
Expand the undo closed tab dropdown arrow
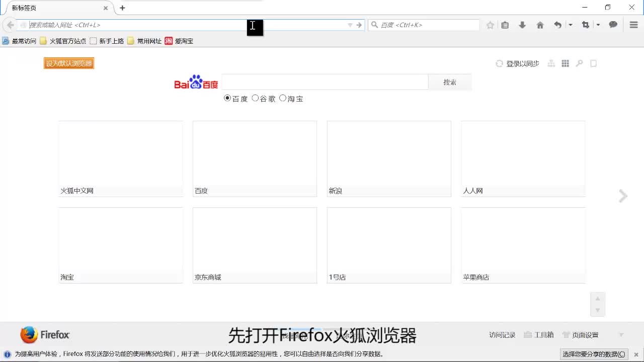[570, 25]
